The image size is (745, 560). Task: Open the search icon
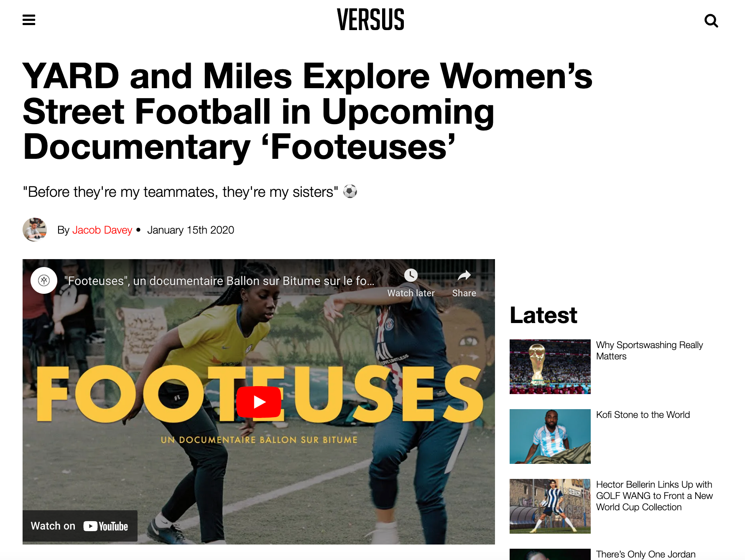click(x=711, y=20)
